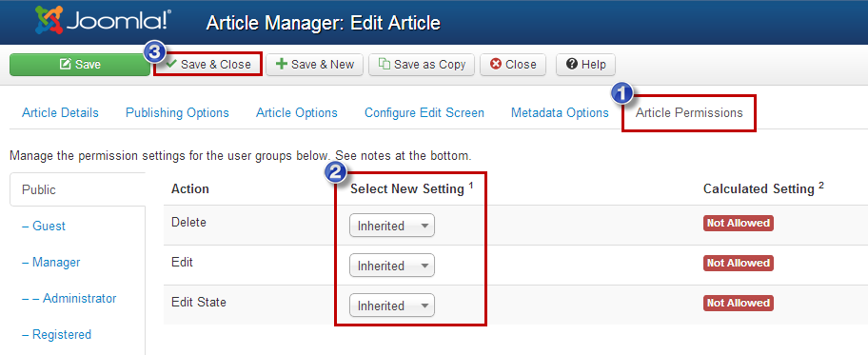Open the Edit permission Inherited dropdown
The image size is (868, 355).
tap(392, 266)
